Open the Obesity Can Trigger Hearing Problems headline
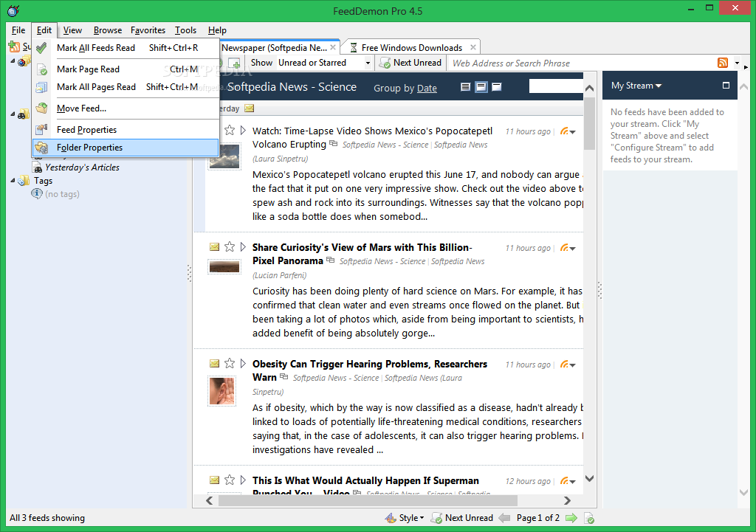This screenshot has width=756, height=532. click(370, 370)
